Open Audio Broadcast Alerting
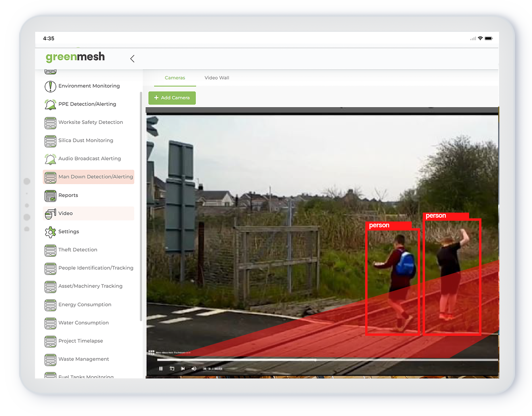Viewport: 532px width, 416px height. coord(89,159)
